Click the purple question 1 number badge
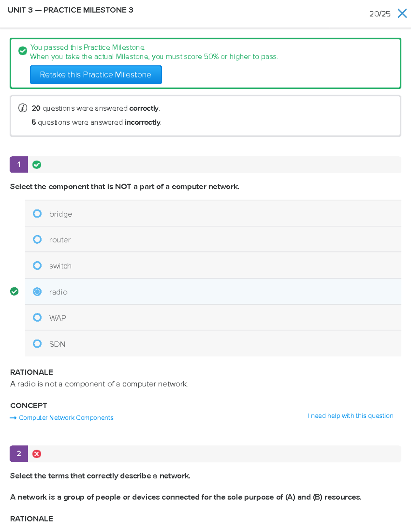Screen dimensions: 411x532 click(19, 165)
